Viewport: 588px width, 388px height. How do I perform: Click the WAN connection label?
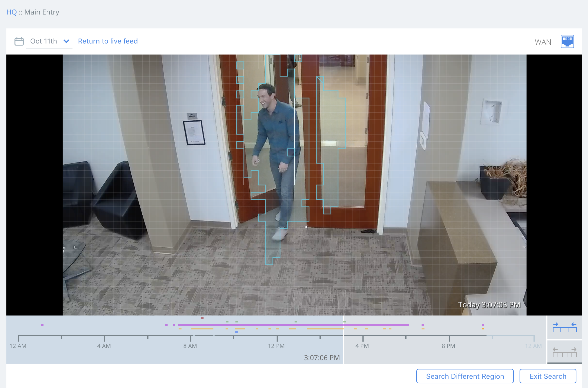(543, 42)
